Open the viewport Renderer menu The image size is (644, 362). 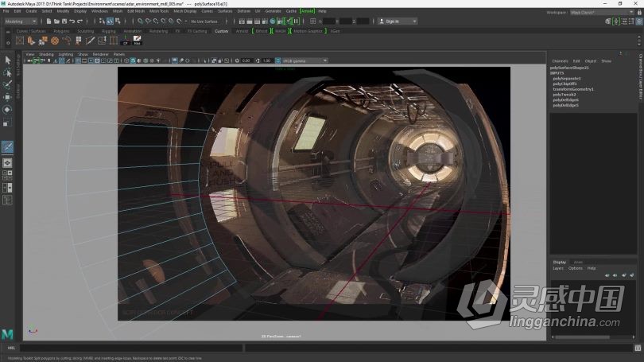pyautogui.click(x=101, y=54)
